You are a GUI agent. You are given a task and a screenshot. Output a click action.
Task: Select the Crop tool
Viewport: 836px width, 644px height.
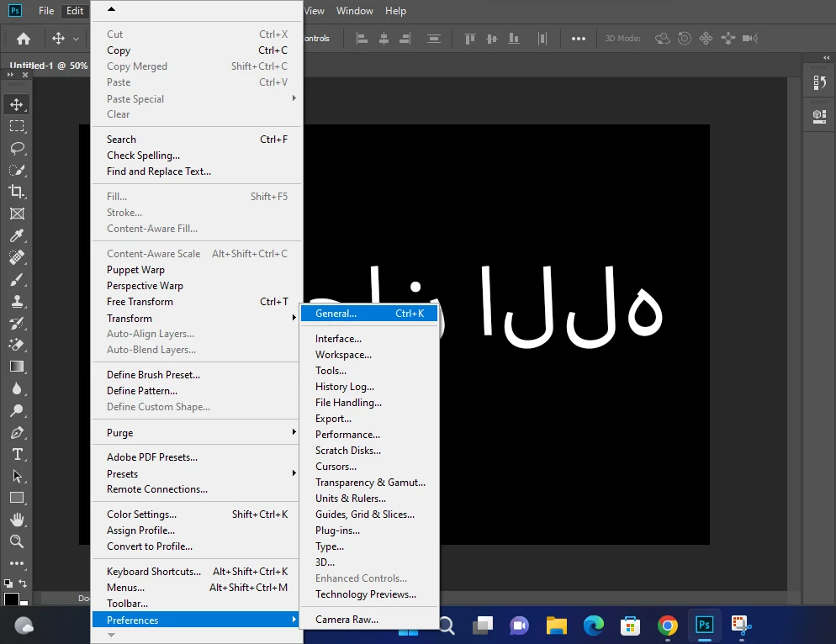tap(17, 192)
